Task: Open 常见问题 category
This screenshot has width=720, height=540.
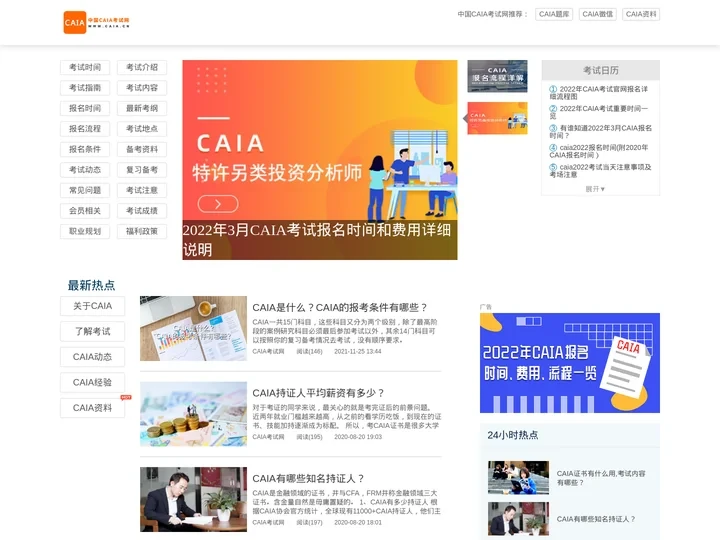Action: pos(85,190)
